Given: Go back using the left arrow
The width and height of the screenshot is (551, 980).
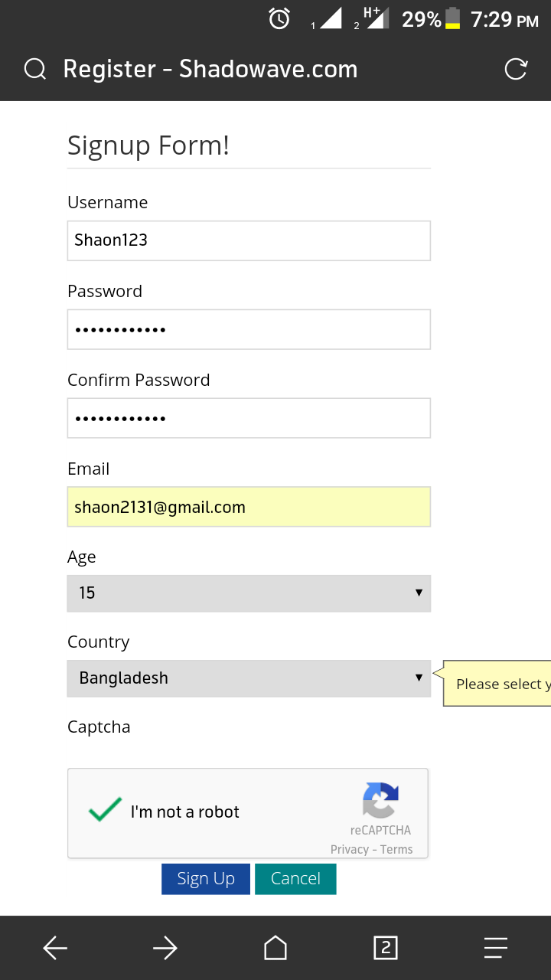Looking at the screenshot, I should [x=55, y=949].
